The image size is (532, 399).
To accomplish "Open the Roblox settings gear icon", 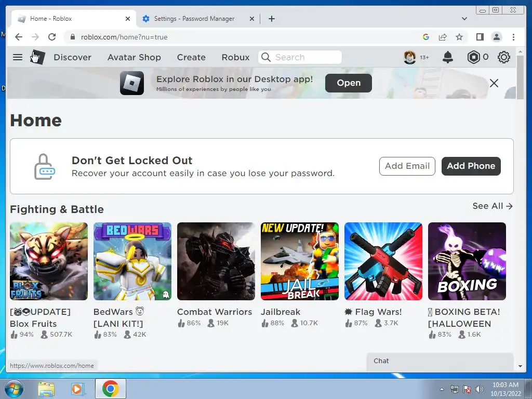I will coord(504,57).
